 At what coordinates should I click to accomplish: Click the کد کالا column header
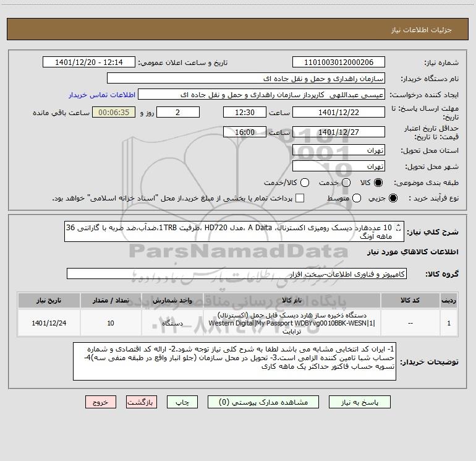coord(410,300)
